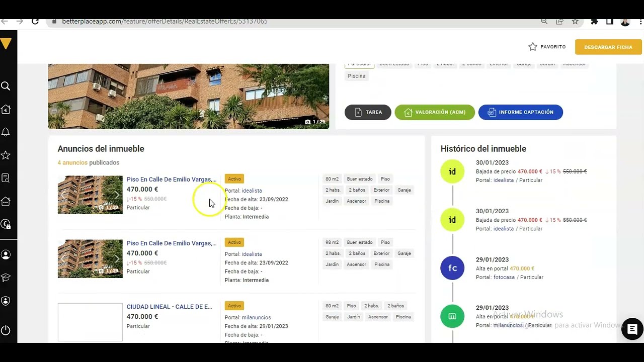Open the house icon below search in sidebar

coord(6,109)
